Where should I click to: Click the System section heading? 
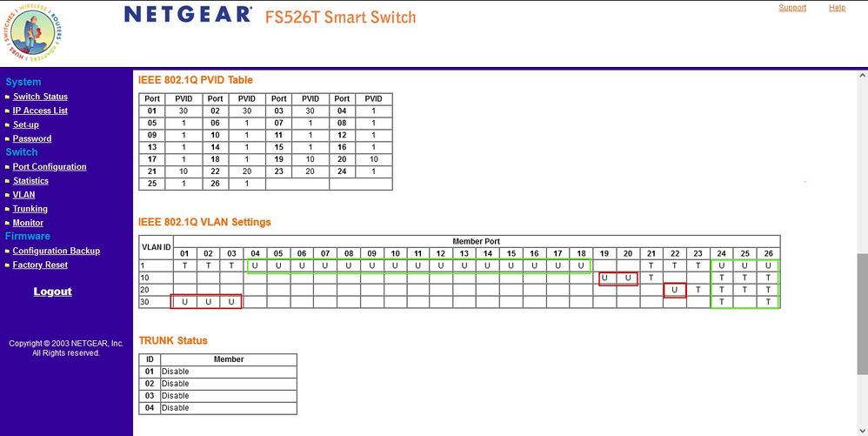(23, 82)
